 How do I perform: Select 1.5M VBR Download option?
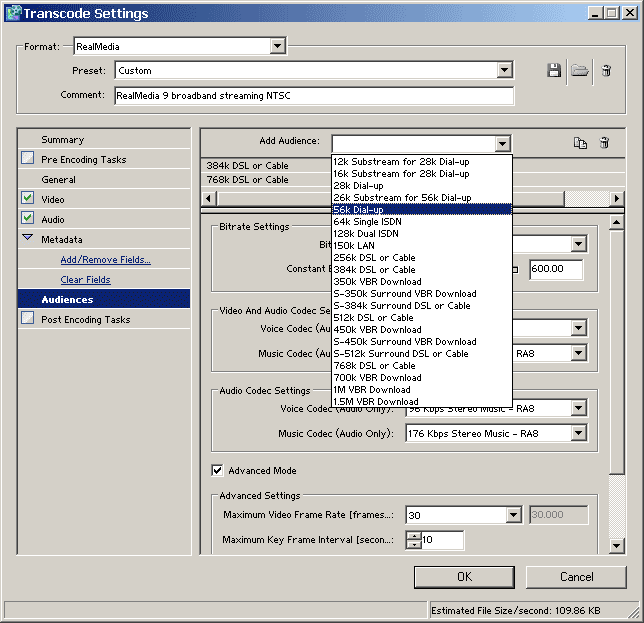422,401
